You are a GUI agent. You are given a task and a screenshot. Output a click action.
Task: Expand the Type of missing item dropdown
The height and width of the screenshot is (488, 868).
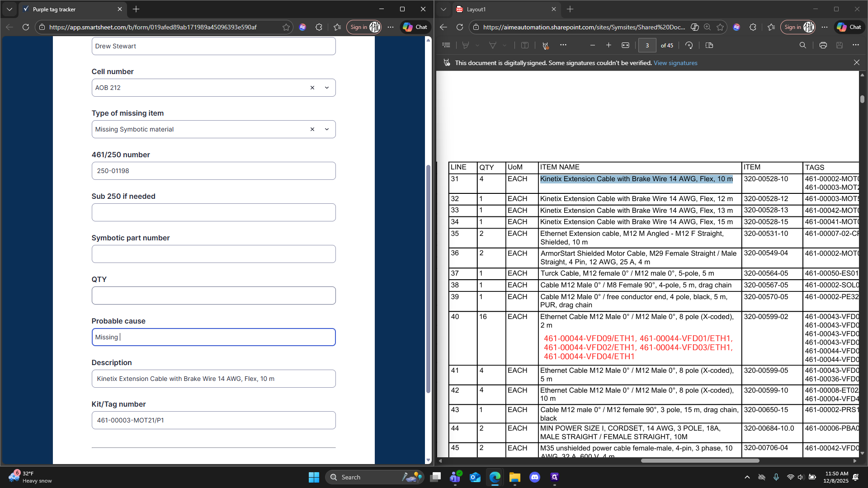pos(327,129)
